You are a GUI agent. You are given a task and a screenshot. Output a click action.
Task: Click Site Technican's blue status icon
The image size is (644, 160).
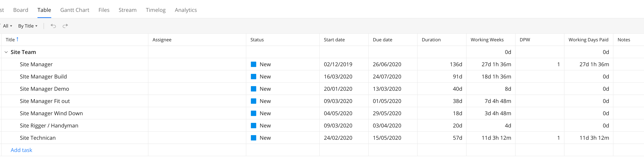pyautogui.click(x=253, y=138)
